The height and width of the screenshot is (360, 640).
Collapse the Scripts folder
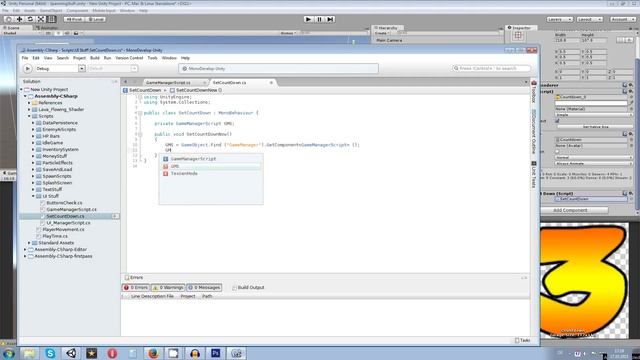[29, 116]
